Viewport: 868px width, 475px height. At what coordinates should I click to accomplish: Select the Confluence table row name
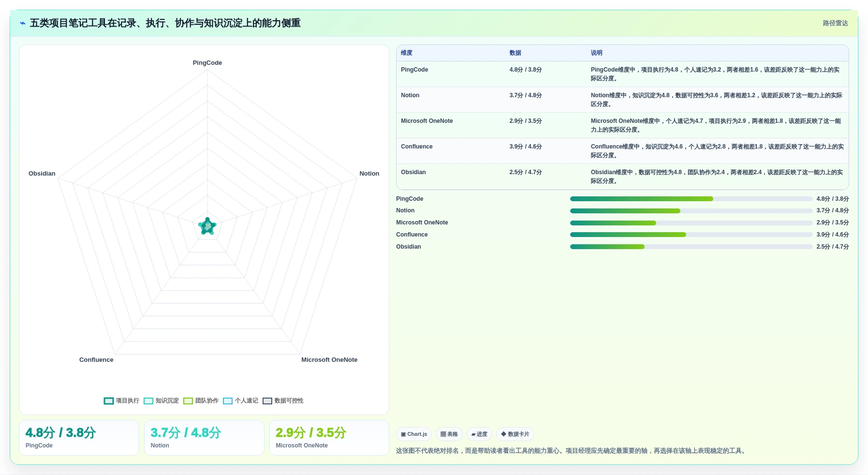(417, 147)
